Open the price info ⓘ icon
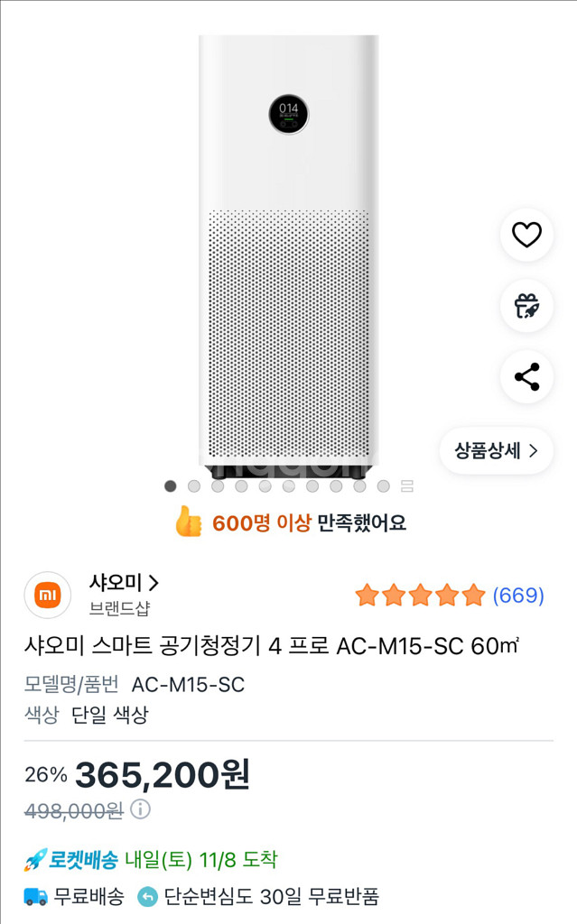Image resolution: width=577 pixels, height=924 pixels. [142, 812]
